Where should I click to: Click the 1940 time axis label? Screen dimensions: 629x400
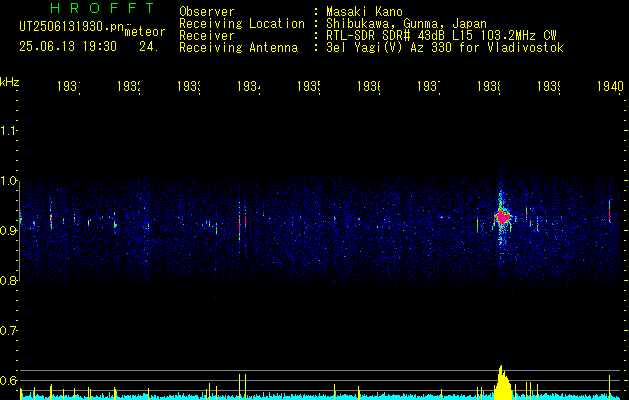(x=610, y=86)
